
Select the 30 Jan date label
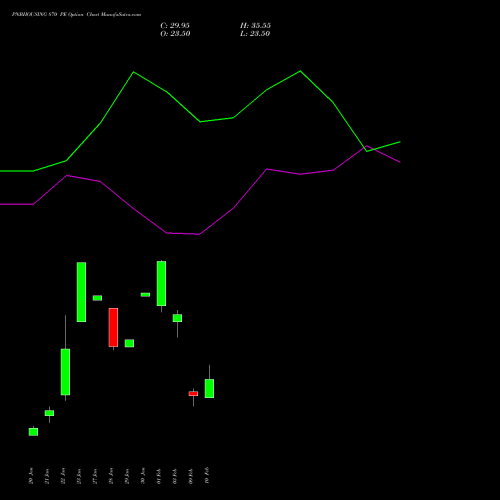tap(143, 476)
